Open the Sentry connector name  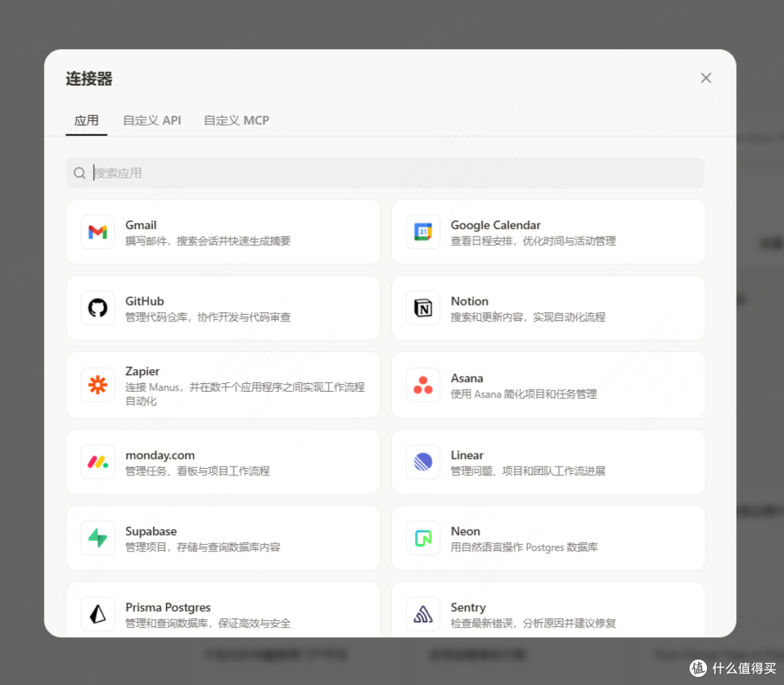(468, 607)
